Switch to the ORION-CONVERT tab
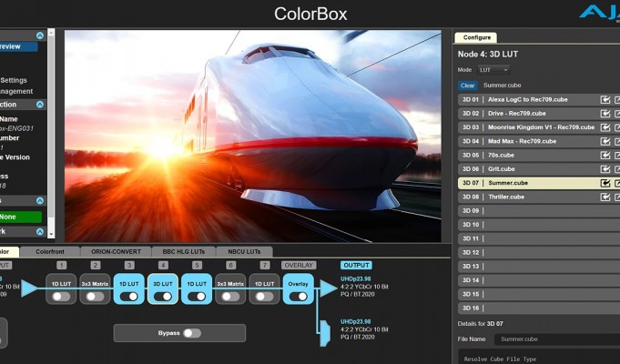The image size is (620, 364). pos(116,252)
